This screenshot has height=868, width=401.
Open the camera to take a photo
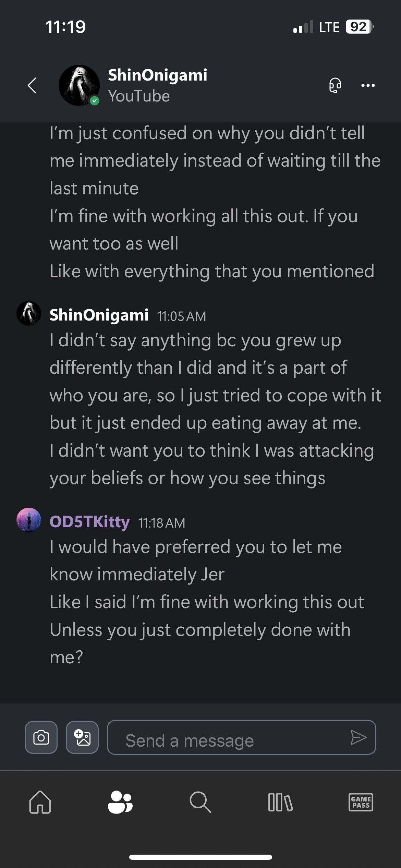41,737
